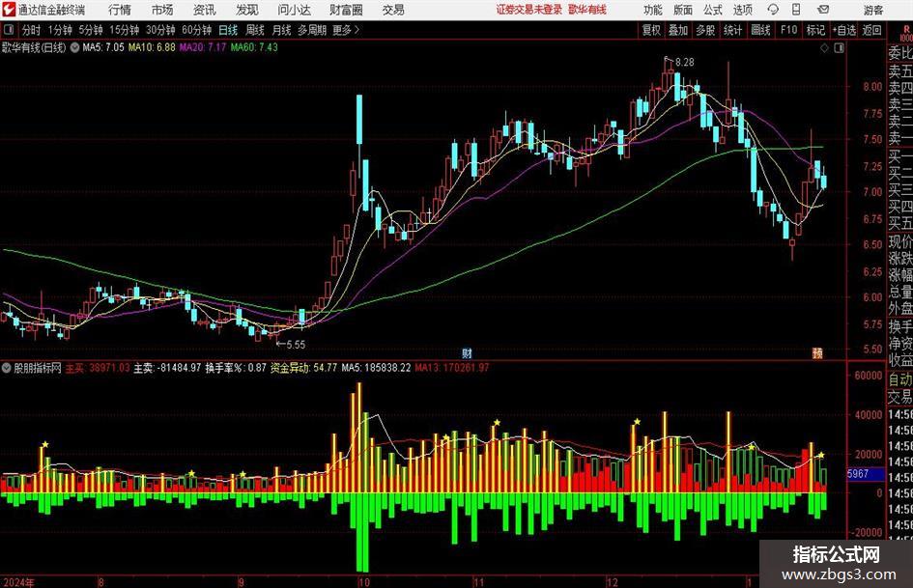Click the 通达信 red logo icon
The height and width of the screenshot is (588, 913).
coord(10,10)
